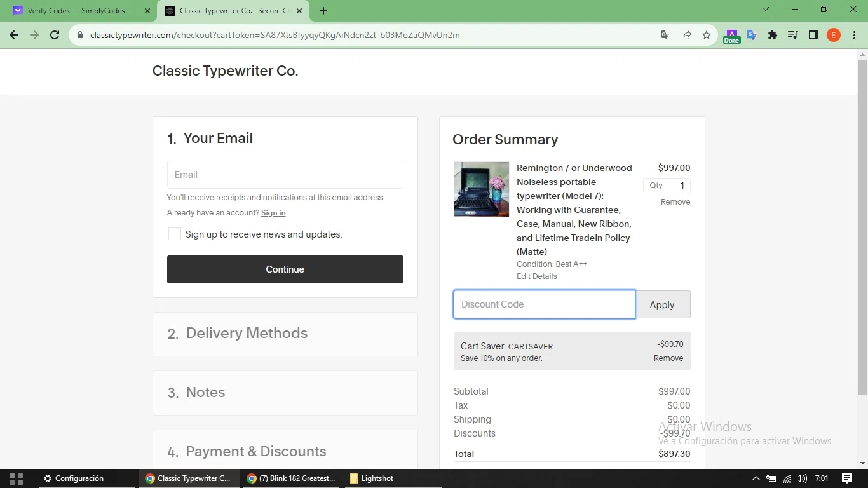This screenshot has width=868, height=488.
Task: Open the media control toolbar icon
Action: (x=792, y=35)
